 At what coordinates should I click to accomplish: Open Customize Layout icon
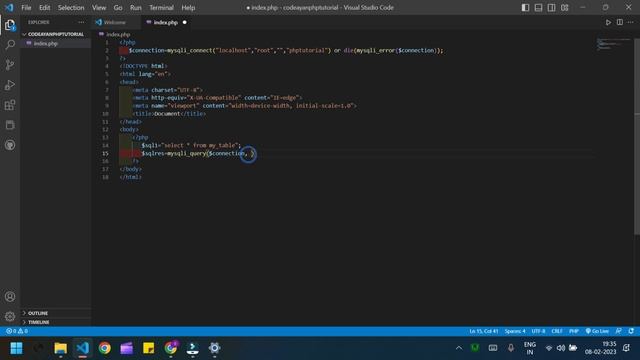click(x=564, y=8)
